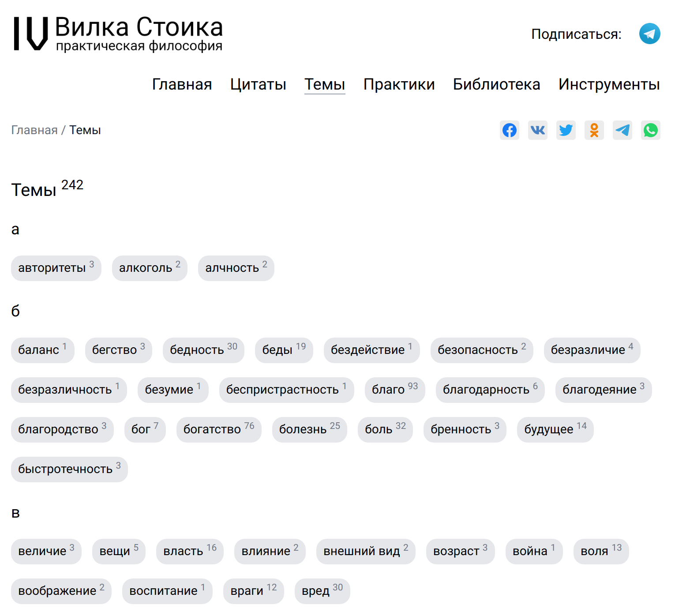Navigate to Инструменты
This screenshot has height=616, width=675.
[609, 84]
